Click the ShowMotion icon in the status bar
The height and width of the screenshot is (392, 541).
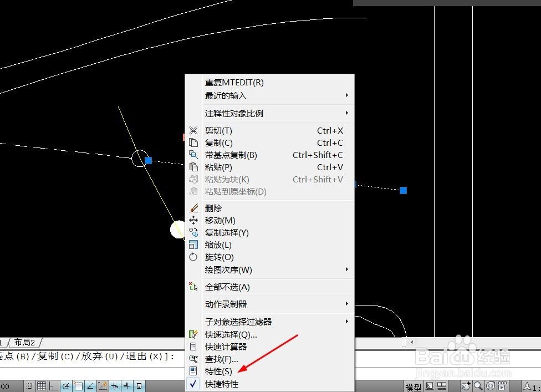[502, 386]
